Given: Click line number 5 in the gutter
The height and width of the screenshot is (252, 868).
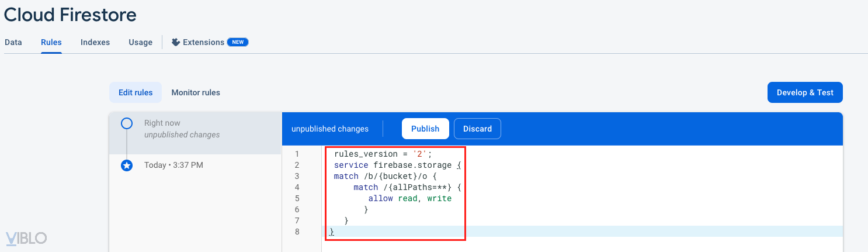Looking at the screenshot, I should [297, 198].
